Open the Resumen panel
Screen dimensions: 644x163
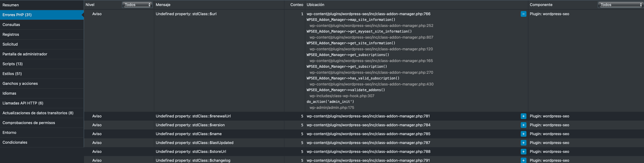pyautogui.click(x=42, y=5)
